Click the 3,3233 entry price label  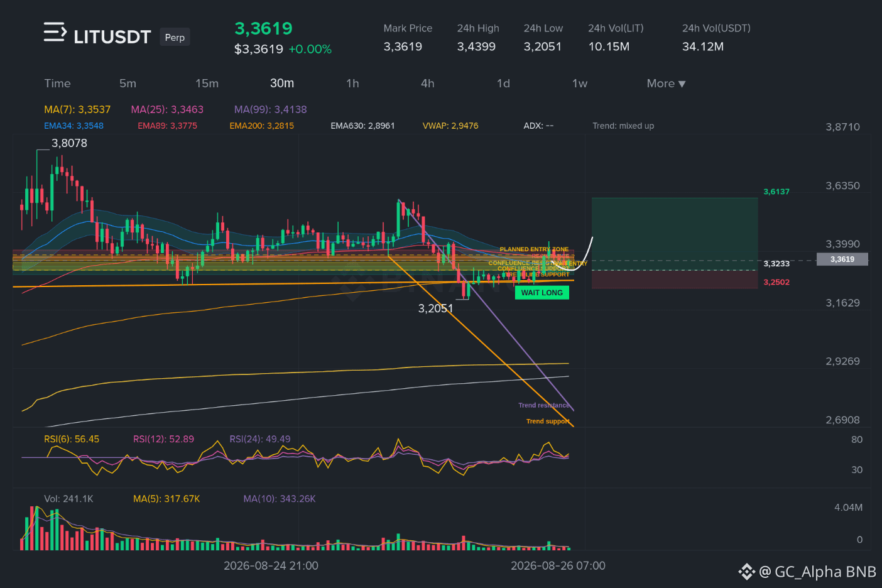776,264
